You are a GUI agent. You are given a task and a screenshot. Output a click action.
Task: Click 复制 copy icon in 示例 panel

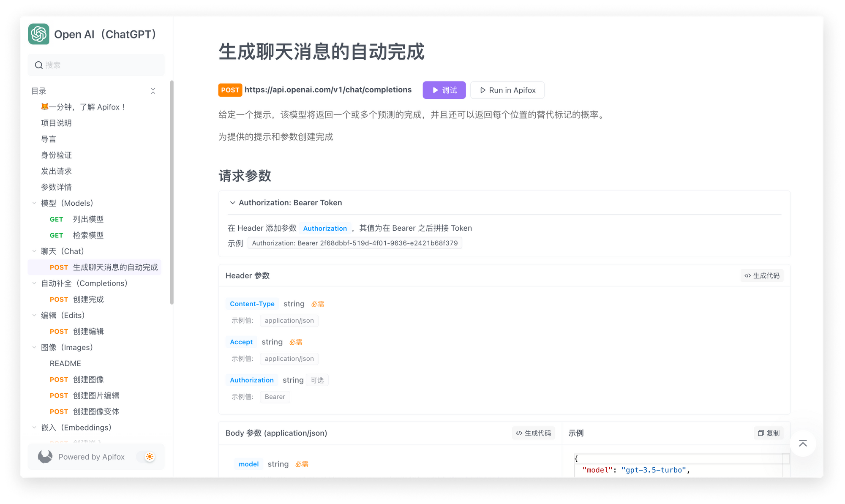760,433
